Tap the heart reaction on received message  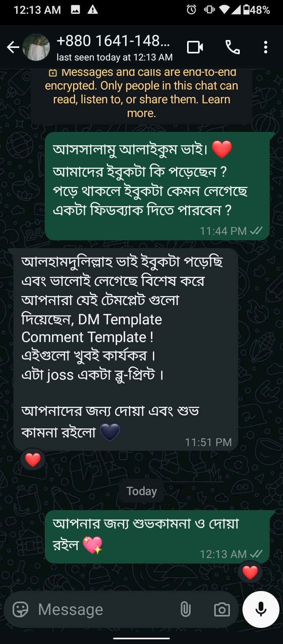32,459
